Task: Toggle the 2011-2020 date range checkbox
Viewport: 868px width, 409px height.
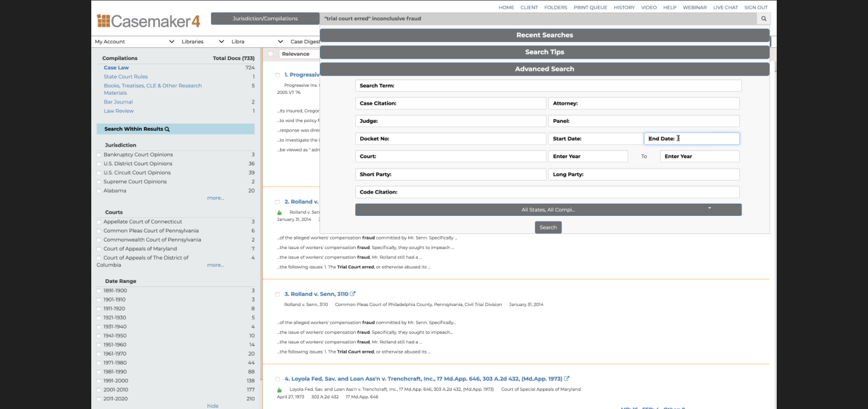Action: click(99, 399)
